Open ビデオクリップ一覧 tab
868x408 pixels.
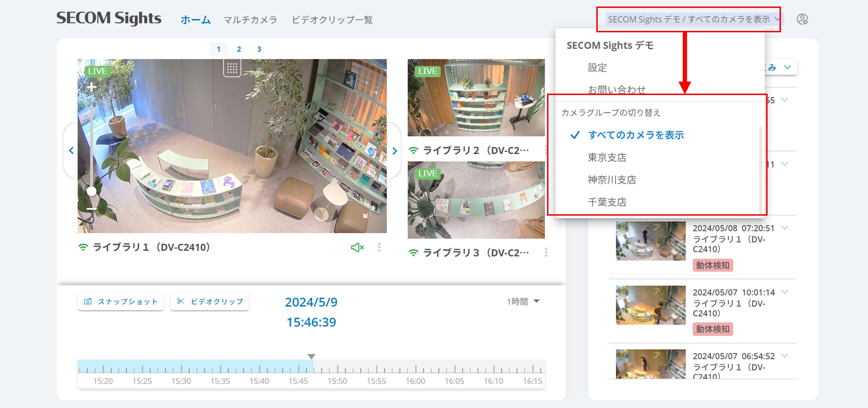coord(332,20)
